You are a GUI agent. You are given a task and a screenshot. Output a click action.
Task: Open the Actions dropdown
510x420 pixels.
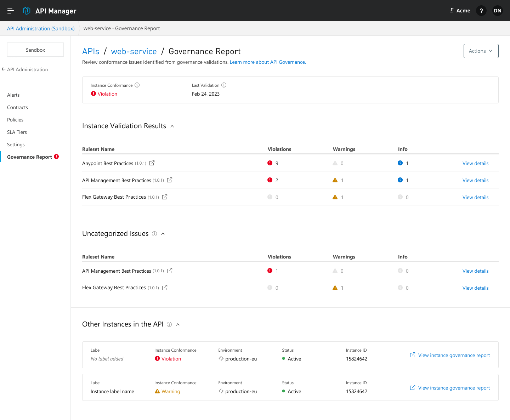pyautogui.click(x=481, y=51)
